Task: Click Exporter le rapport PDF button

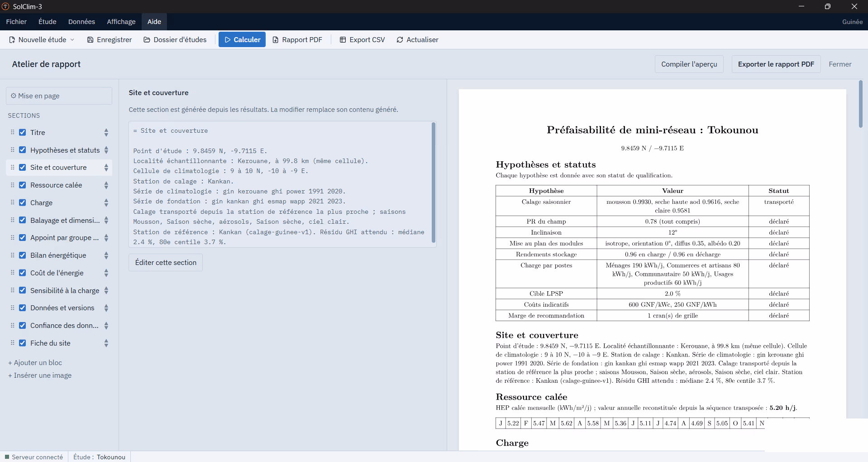Action: coord(776,64)
